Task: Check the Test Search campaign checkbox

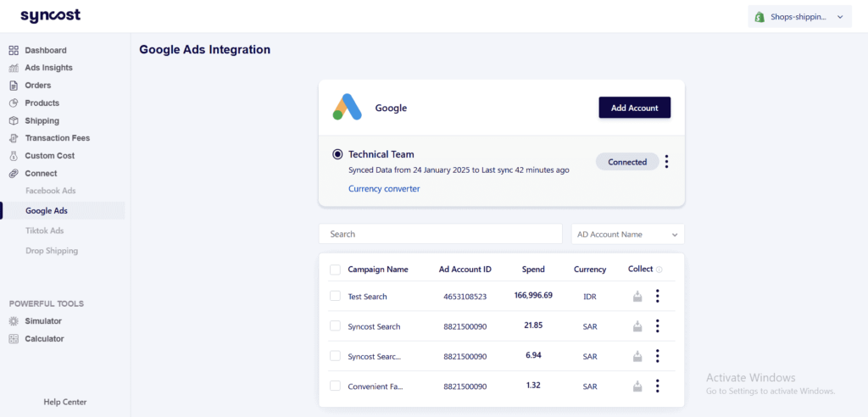Action: [x=335, y=297]
